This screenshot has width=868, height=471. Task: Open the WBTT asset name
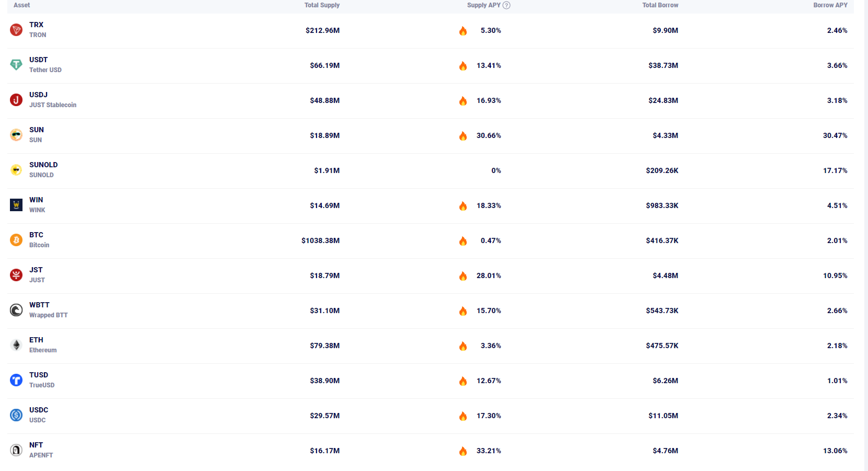(39, 305)
